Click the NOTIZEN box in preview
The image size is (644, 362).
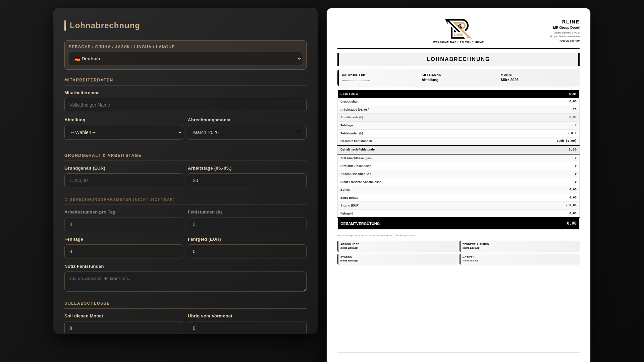[520, 259]
